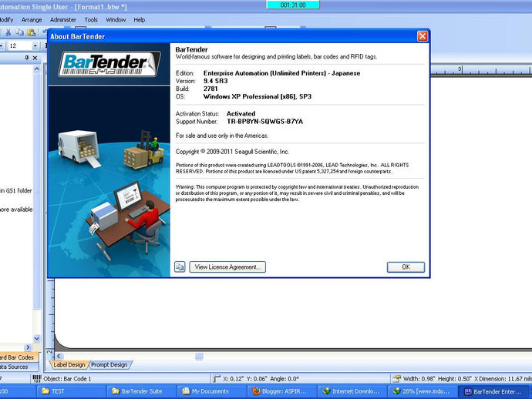Open the Modify menu
The image size is (532, 399).
[x=6, y=20]
